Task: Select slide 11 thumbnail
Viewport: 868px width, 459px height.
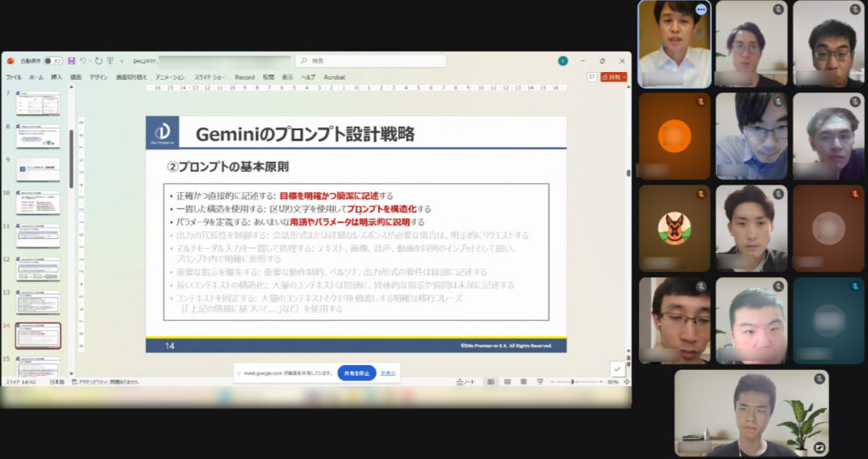Action: [x=37, y=236]
